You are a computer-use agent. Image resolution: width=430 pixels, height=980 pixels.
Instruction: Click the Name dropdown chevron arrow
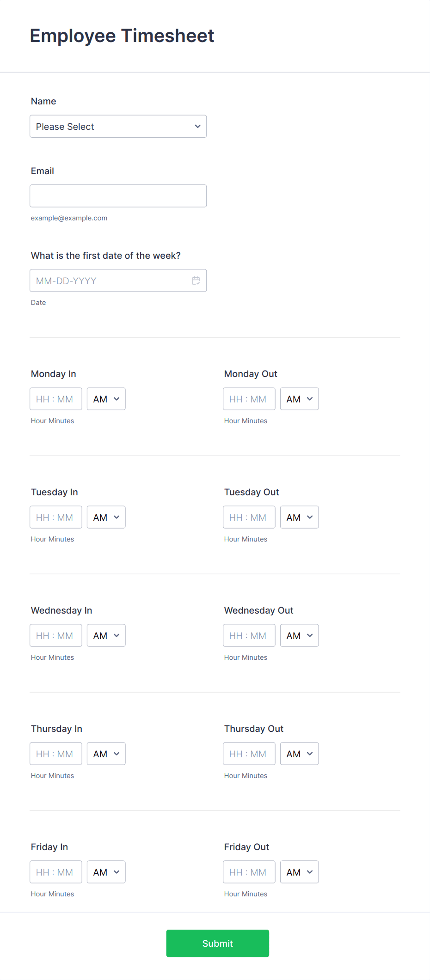197,126
